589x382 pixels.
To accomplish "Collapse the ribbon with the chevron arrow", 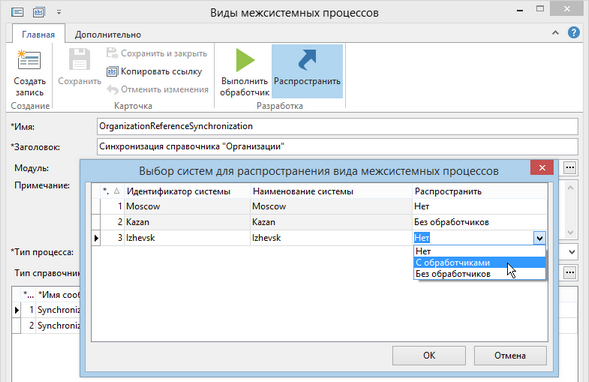I will (555, 33).
